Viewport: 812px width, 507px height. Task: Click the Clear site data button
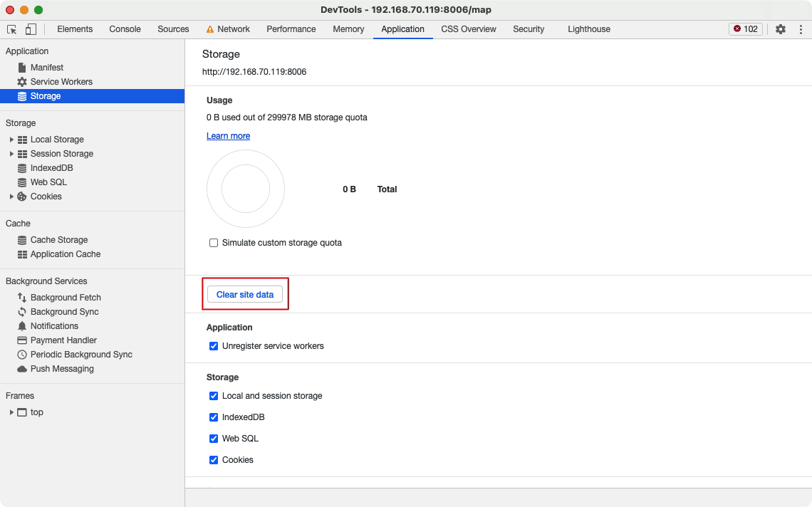[245, 294]
